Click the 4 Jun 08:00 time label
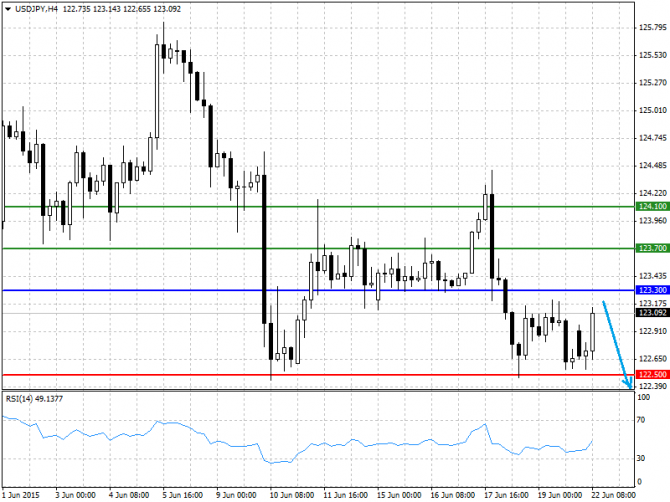The image size is (670, 502). 129,495
